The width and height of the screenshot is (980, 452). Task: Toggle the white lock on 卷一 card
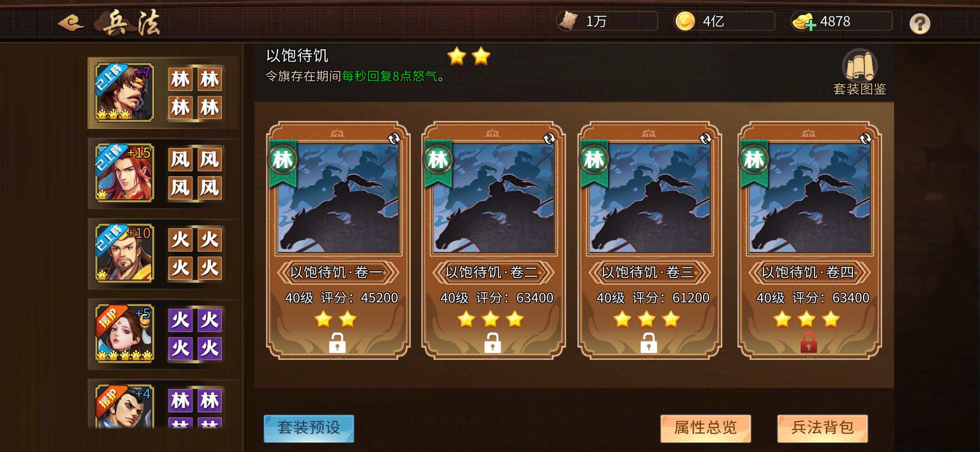pos(337,343)
